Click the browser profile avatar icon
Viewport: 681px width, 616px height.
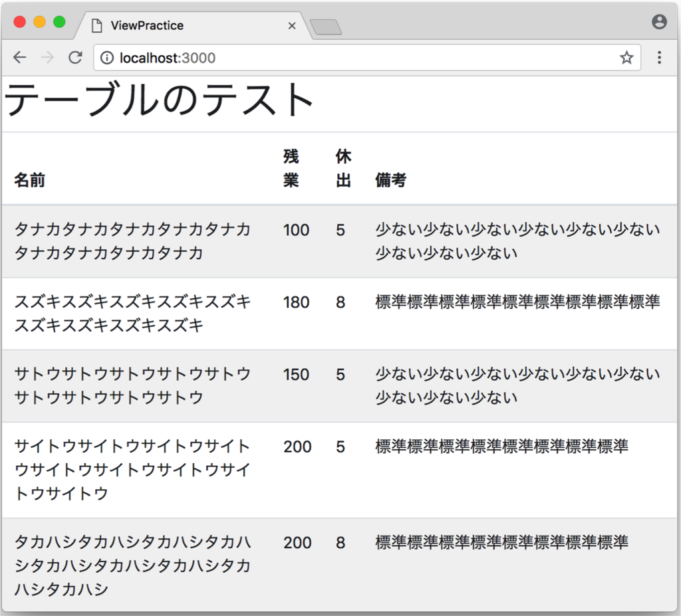click(659, 22)
